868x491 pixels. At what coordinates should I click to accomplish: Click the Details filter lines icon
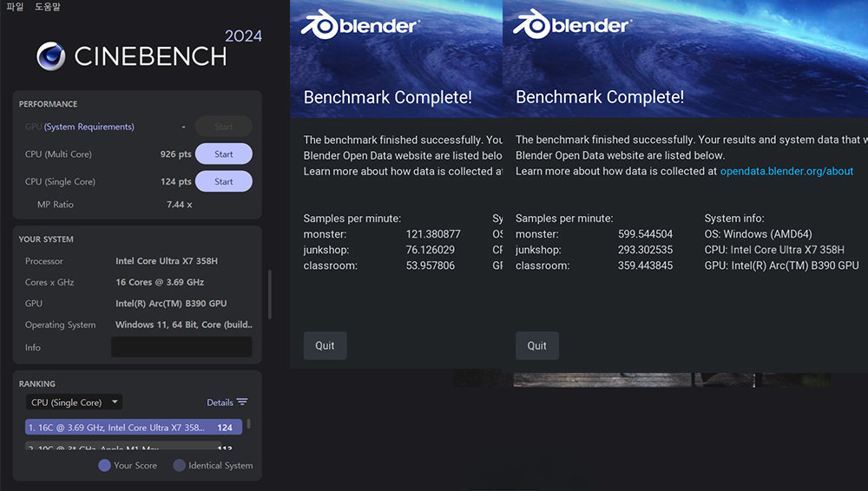242,403
